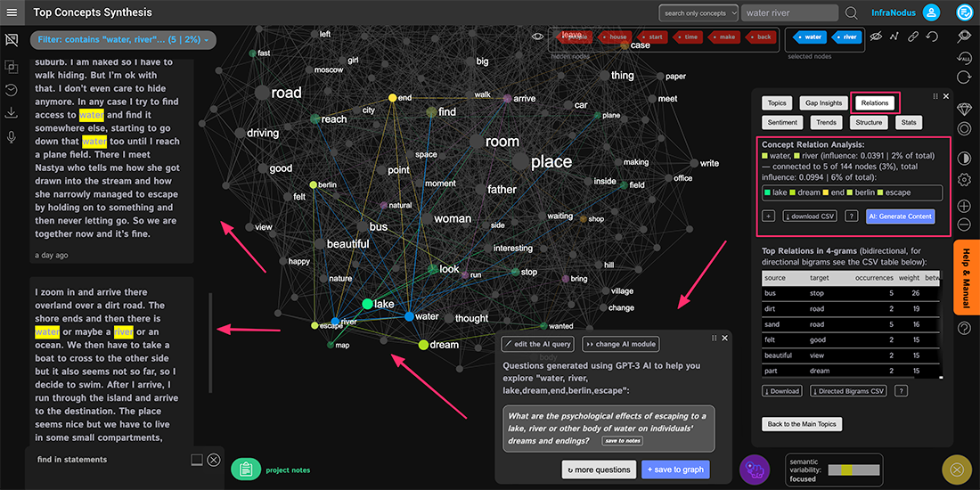Click 'more questions' button
980x490 pixels.
tap(599, 470)
